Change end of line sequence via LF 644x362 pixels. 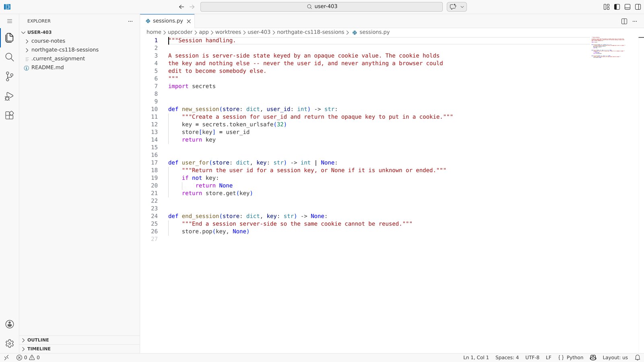coord(548,358)
